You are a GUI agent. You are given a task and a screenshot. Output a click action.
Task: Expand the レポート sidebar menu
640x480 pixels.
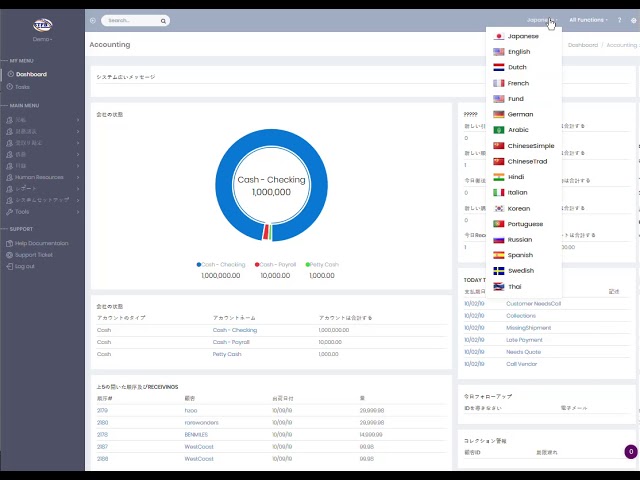(42, 189)
